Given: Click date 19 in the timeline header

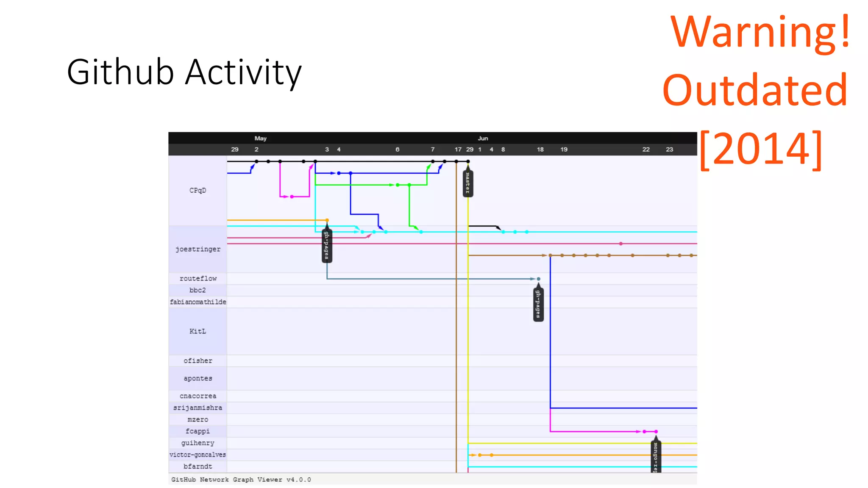Looking at the screenshot, I should point(564,150).
